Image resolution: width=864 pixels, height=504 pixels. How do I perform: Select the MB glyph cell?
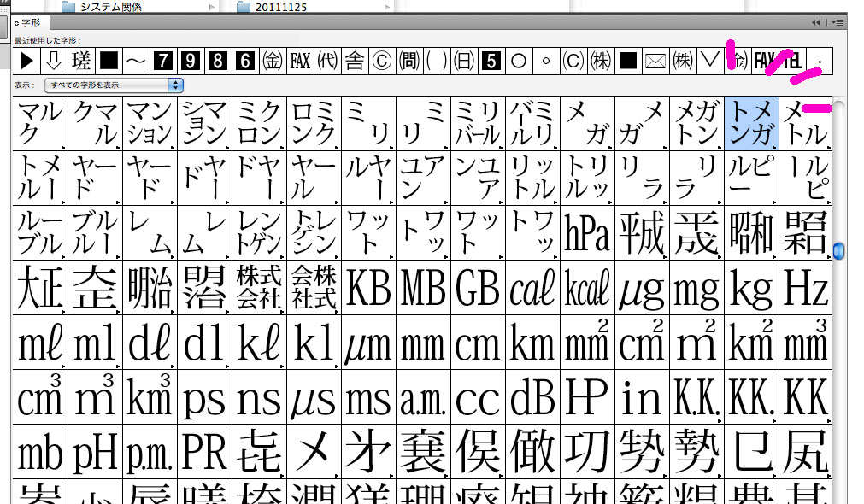click(423, 288)
